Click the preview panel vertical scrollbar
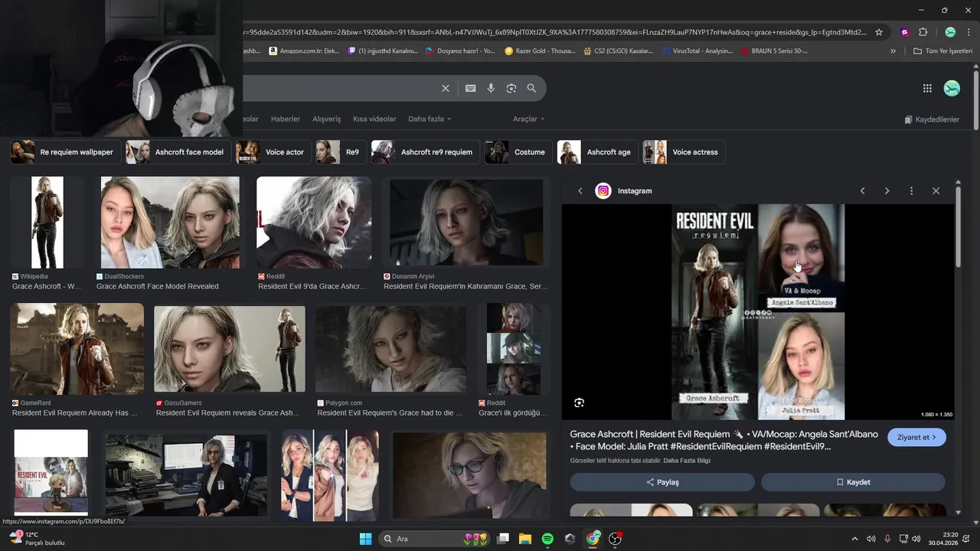 tap(958, 228)
